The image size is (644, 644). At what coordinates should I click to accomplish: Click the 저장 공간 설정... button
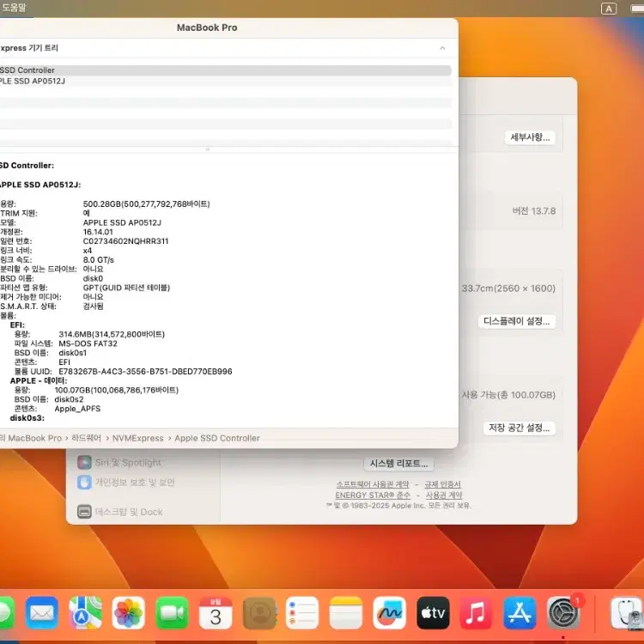tap(519, 428)
